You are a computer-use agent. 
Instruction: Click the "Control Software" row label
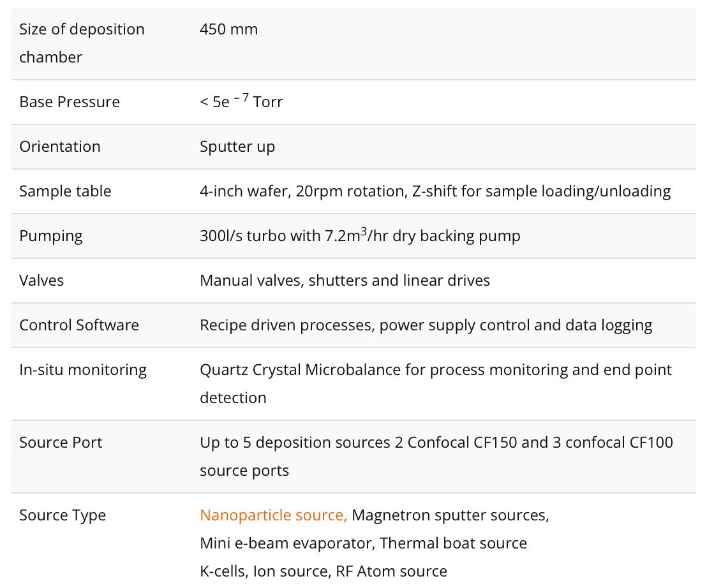click(x=79, y=325)
